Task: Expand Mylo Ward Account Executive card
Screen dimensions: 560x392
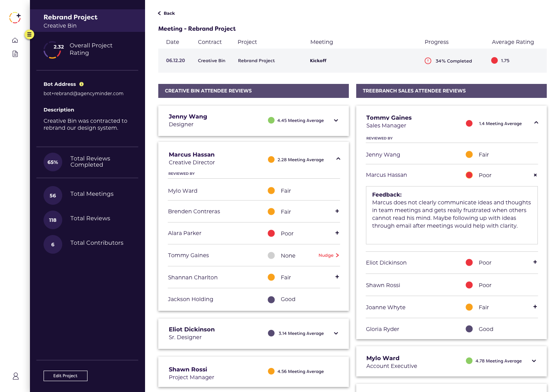Action: tap(534, 361)
